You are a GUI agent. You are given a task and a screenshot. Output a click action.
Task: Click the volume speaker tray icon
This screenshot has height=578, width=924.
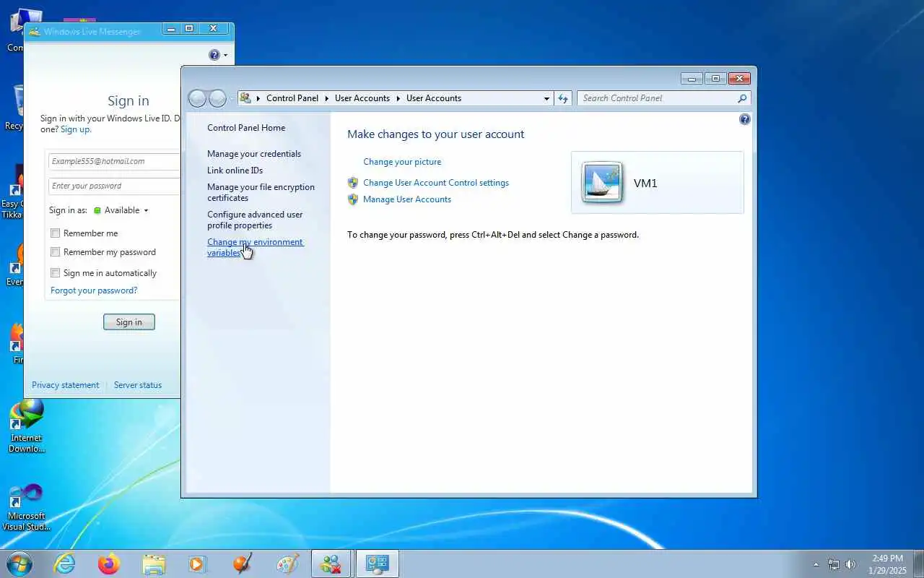point(850,564)
